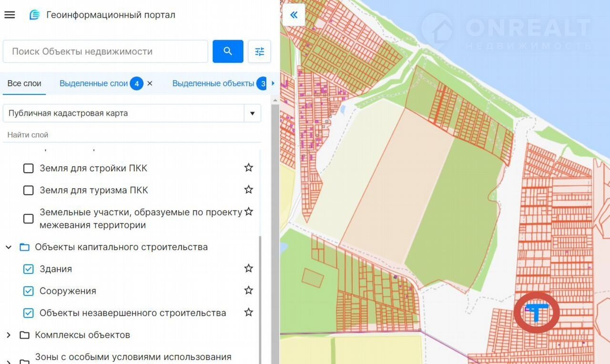Star Объекты незавершенного строительства layer
Image resolution: width=610 pixels, height=364 pixels.
point(248,313)
